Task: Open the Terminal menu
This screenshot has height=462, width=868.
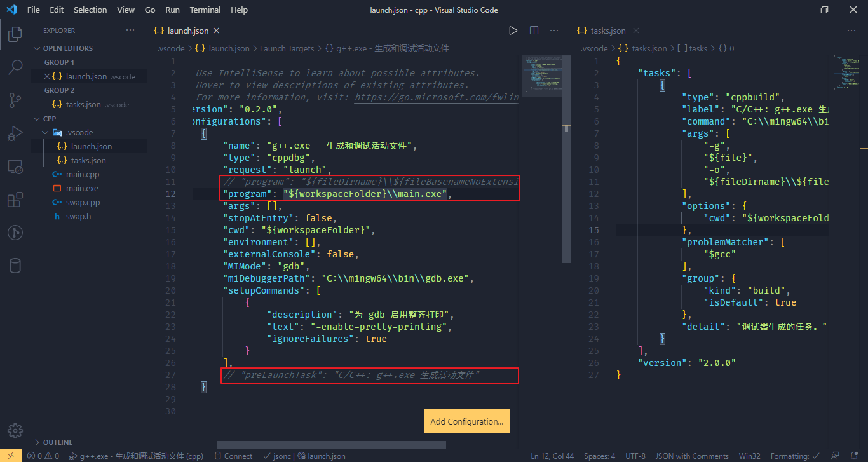Action: point(205,10)
